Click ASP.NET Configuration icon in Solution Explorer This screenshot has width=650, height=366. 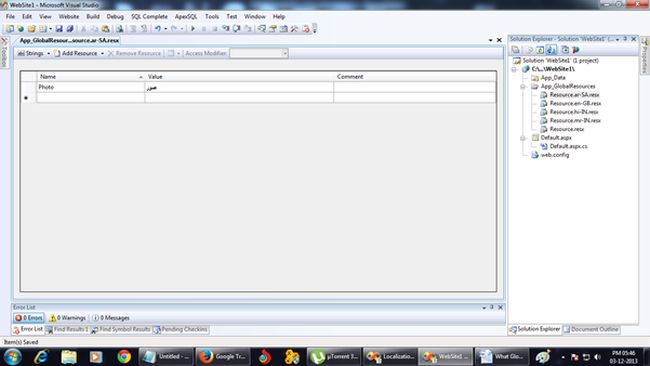point(576,50)
